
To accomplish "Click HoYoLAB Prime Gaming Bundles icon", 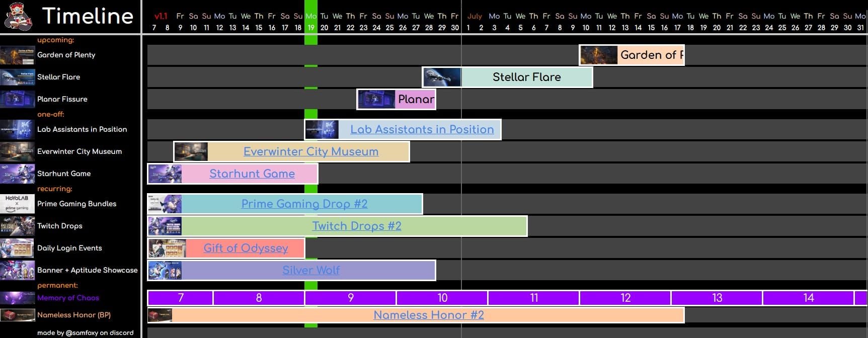I will tap(18, 204).
